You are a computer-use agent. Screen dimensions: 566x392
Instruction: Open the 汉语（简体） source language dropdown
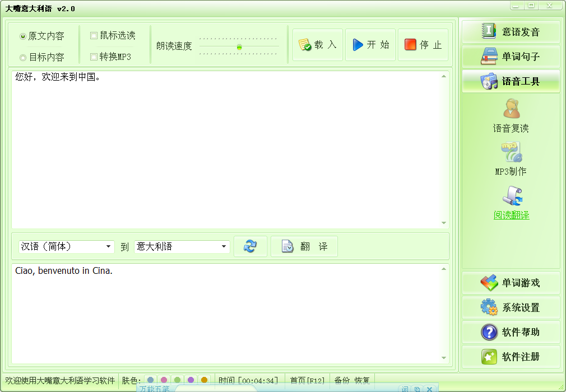point(67,246)
